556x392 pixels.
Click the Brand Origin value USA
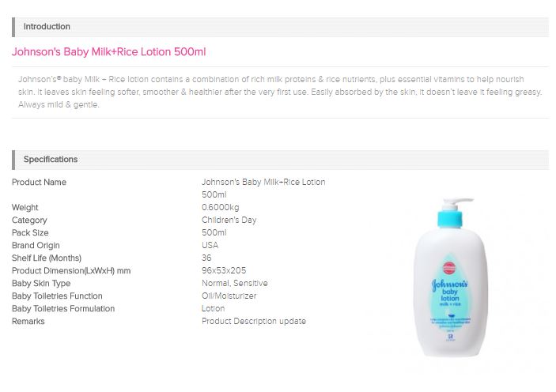(210, 245)
